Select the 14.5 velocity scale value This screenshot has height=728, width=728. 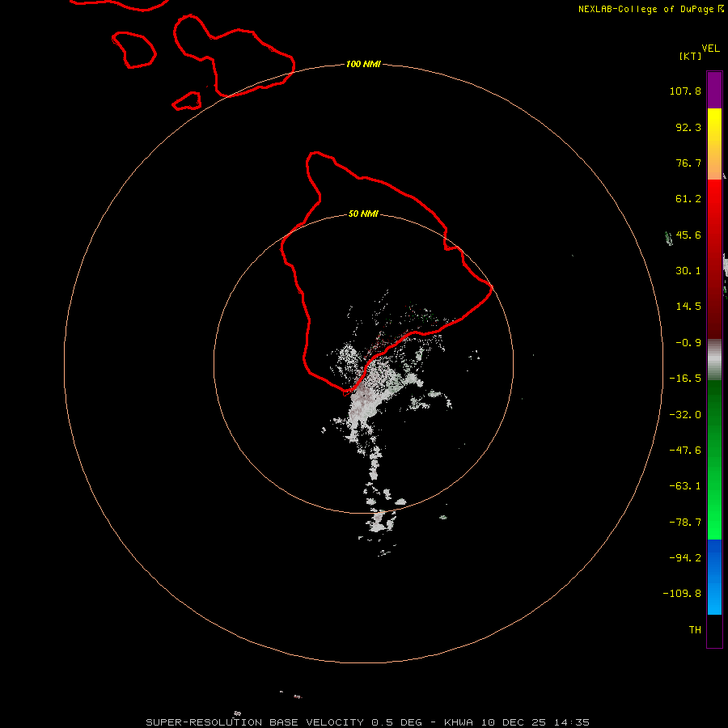tap(688, 307)
